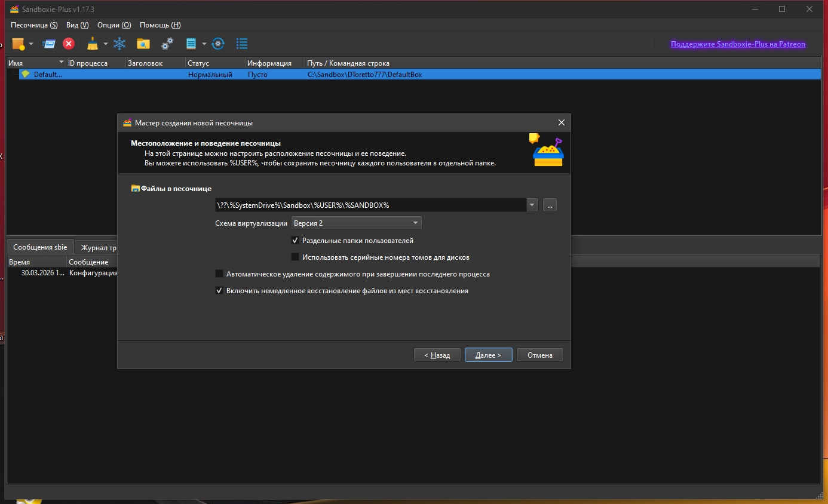Screen dimensions: 828x504
Task: Open the "Схема виртуализации" Версия 2 dropdown
Action: pyautogui.click(x=356, y=223)
